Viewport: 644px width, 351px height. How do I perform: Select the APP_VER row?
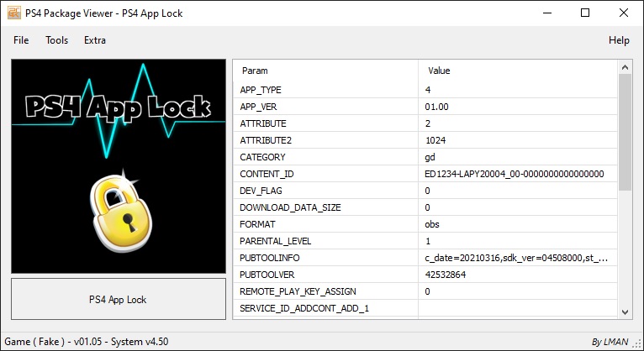(x=425, y=107)
